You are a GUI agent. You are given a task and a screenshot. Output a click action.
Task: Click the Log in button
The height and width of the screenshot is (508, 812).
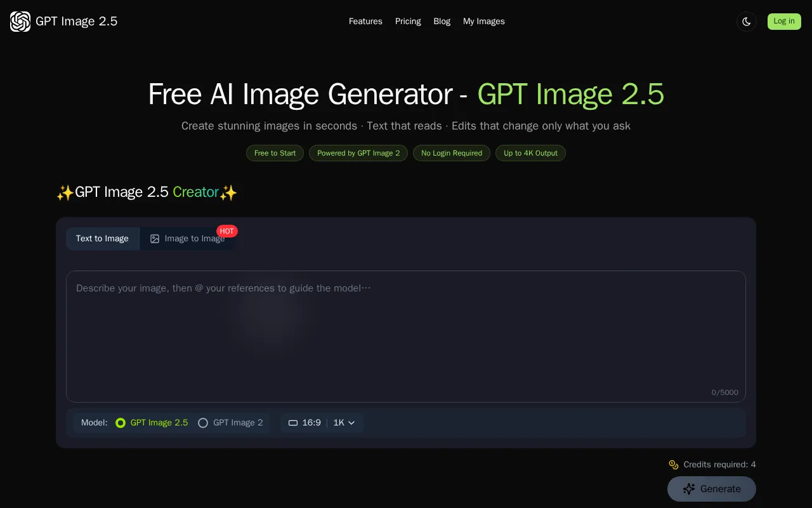[x=784, y=22]
